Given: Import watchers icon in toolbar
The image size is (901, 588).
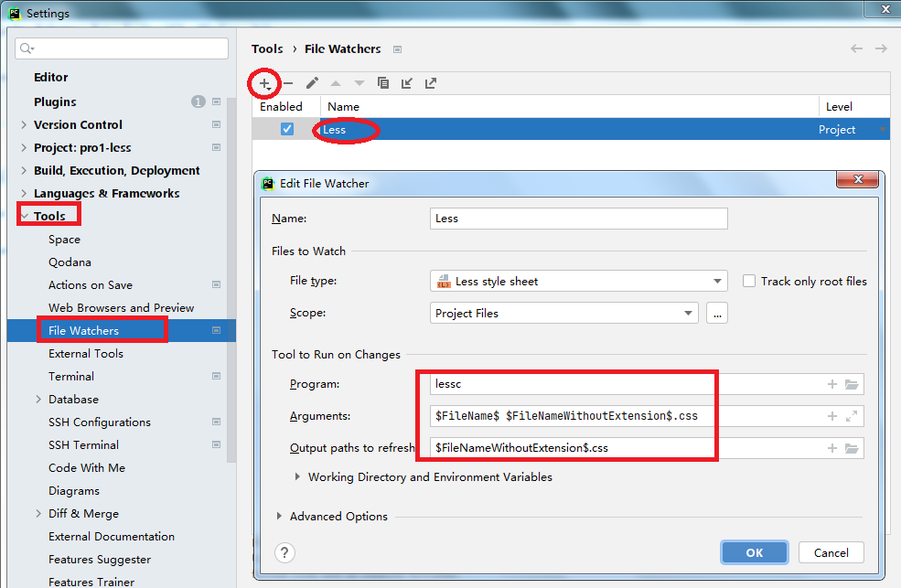Looking at the screenshot, I should [x=407, y=83].
